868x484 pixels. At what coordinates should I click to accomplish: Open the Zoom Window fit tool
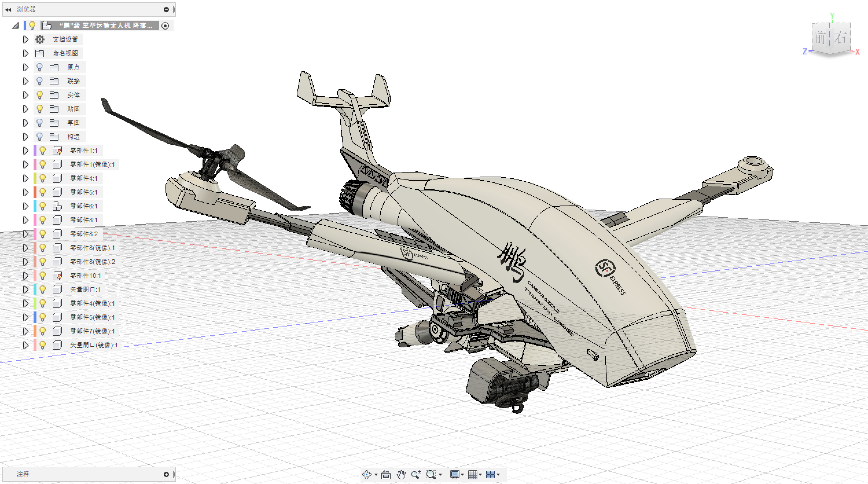tap(431, 474)
